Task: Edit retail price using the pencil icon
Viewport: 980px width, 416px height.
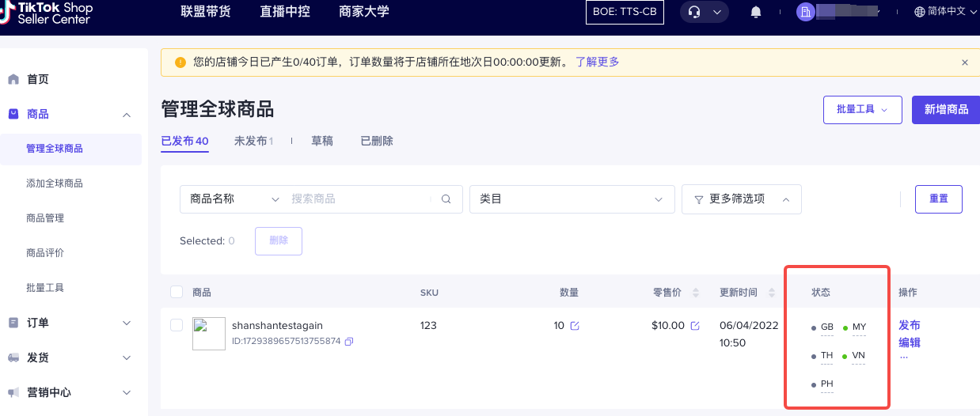Action: [x=695, y=326]
